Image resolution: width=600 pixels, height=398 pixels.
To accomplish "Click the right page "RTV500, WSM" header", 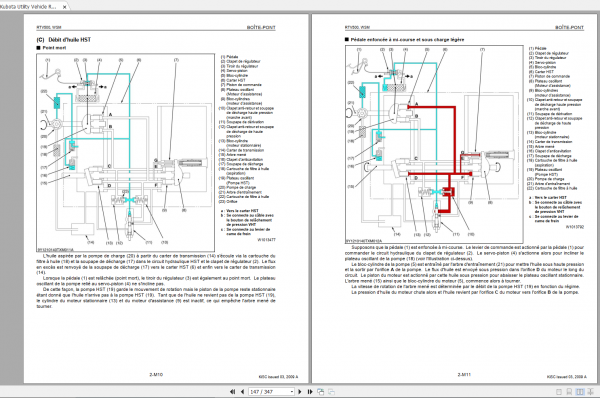I will (357, 28).
